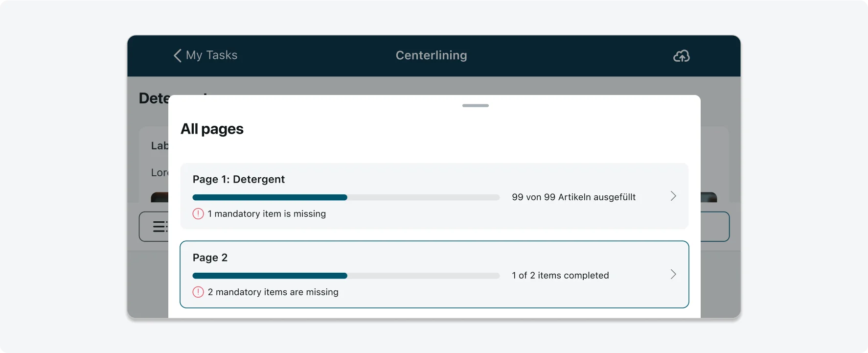This screenshot has height=353, width=868.
Task: Select the Page 1: Detergent title
Action: click(x=238, y=180)
